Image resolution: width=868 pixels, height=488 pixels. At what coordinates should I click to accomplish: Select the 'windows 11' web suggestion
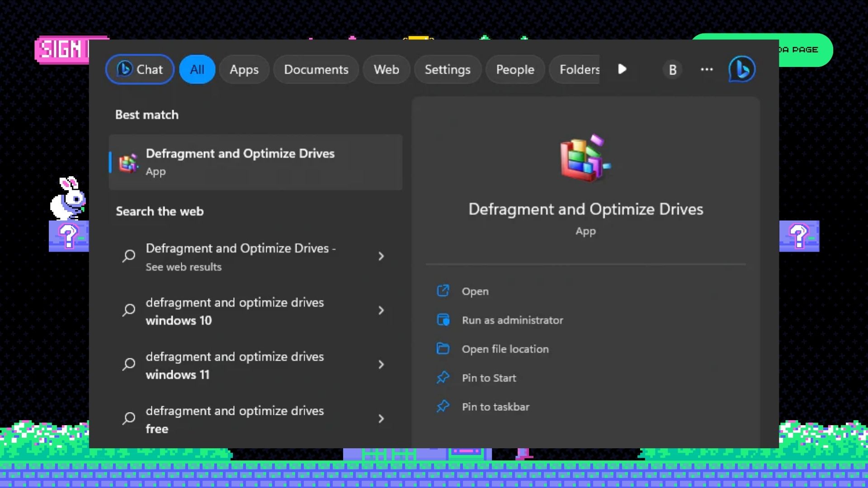[x=255, y=365]
